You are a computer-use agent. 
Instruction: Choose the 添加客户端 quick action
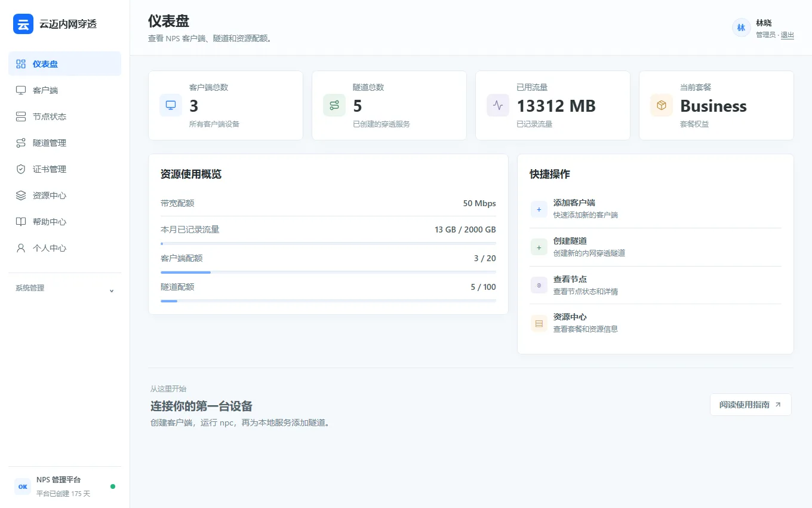click(656, 209)
